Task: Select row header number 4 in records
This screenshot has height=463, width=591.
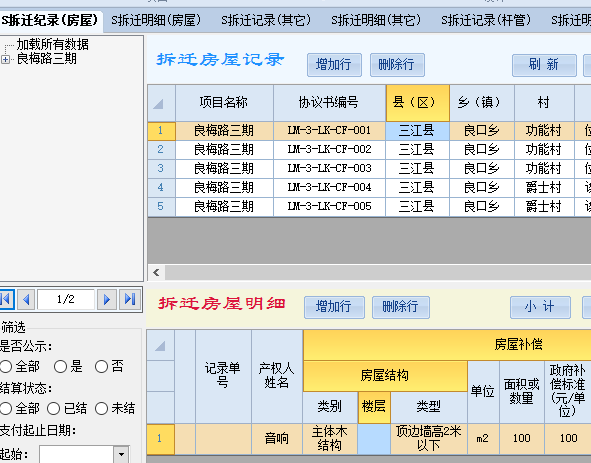Action: (161, 188)
